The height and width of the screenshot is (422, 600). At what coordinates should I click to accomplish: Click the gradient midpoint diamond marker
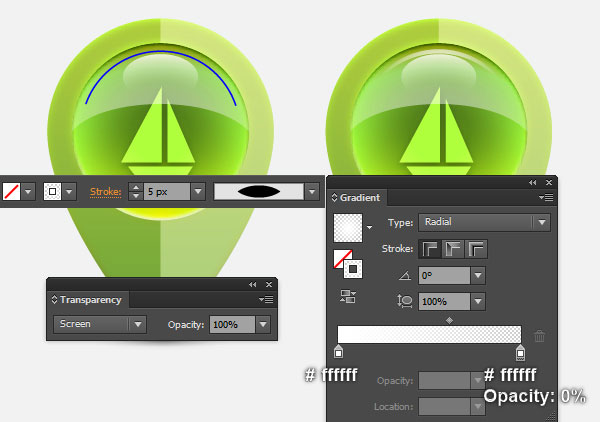(x=449, y=320)
